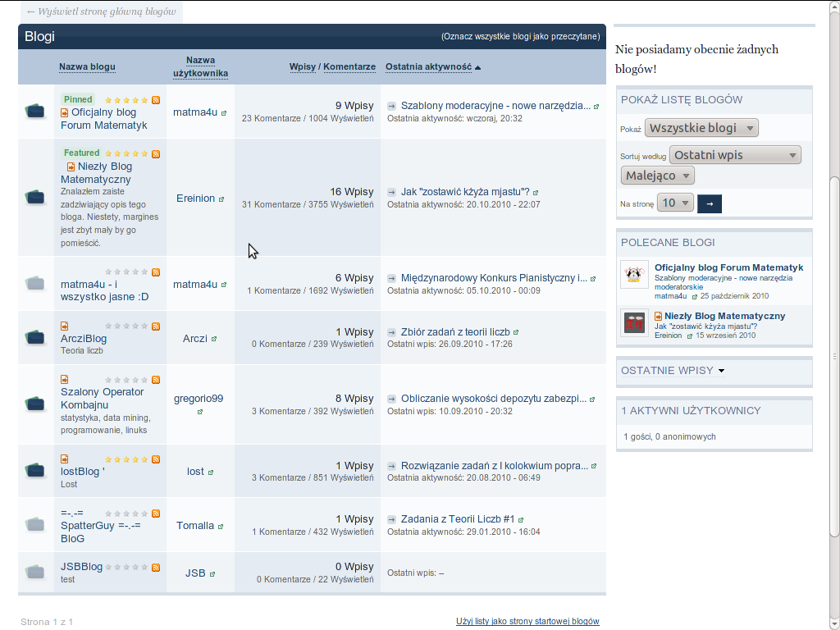Click arrow icon before 'Zbiór zadań z teorii liczb'

point(391,332)
